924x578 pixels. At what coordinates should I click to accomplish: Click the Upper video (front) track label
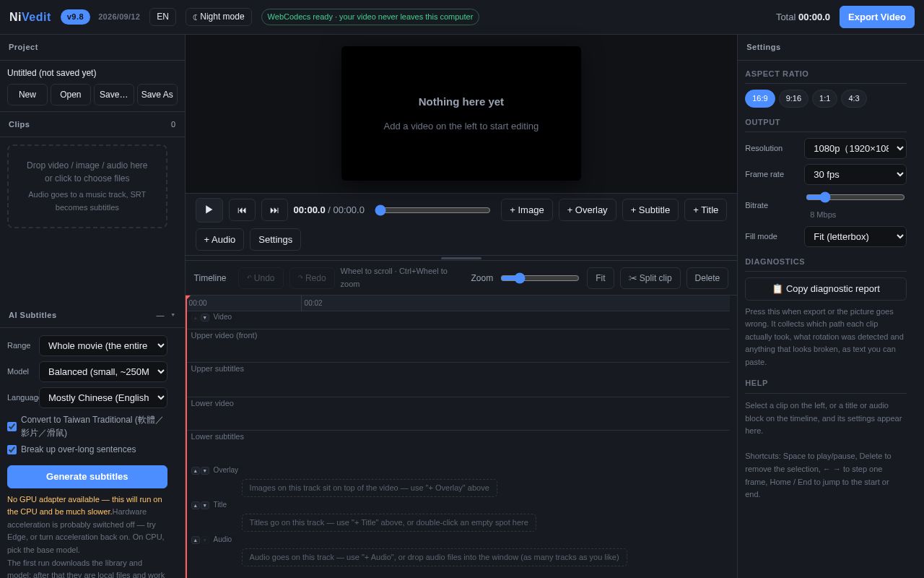(224, 335)
